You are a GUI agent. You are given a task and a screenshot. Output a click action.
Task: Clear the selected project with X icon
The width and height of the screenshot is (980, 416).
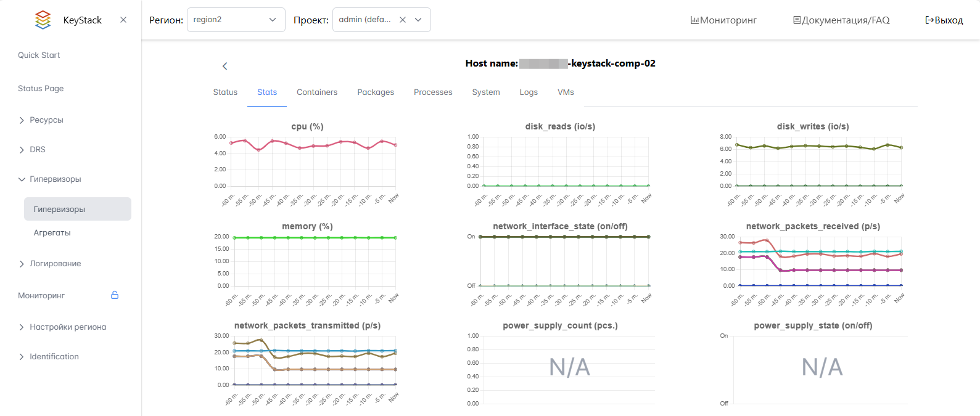point(403,20)
